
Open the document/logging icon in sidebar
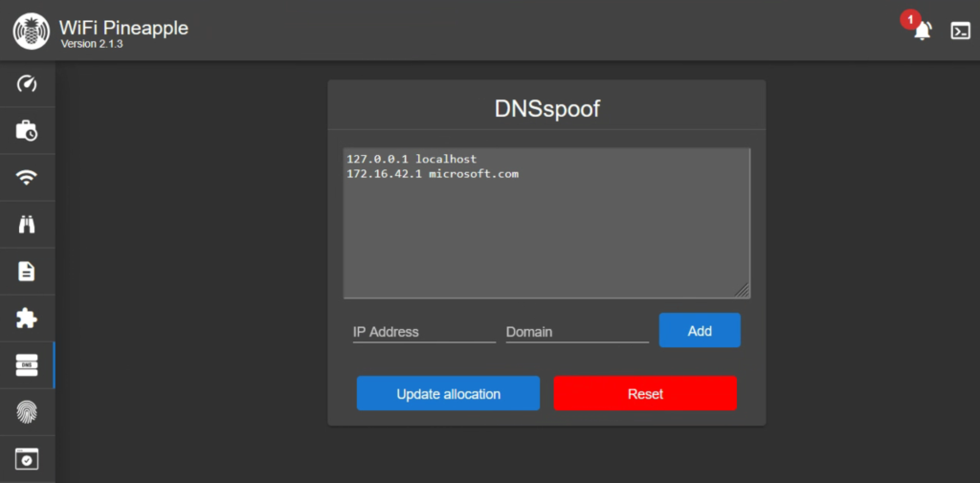coord(26,272)
